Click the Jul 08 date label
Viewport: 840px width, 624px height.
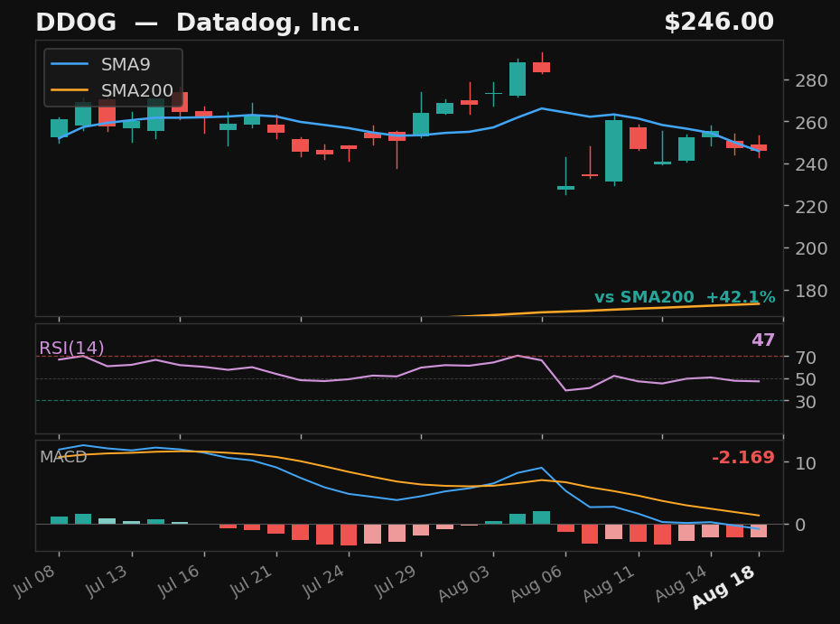pos(34,581)
